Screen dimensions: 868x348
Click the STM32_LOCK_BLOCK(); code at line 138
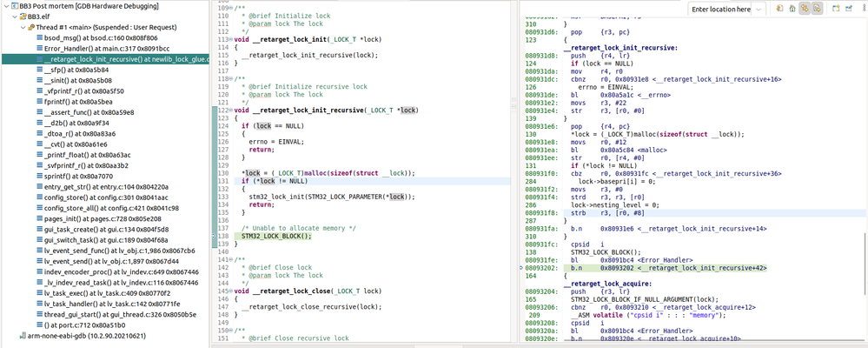[276, 236]
